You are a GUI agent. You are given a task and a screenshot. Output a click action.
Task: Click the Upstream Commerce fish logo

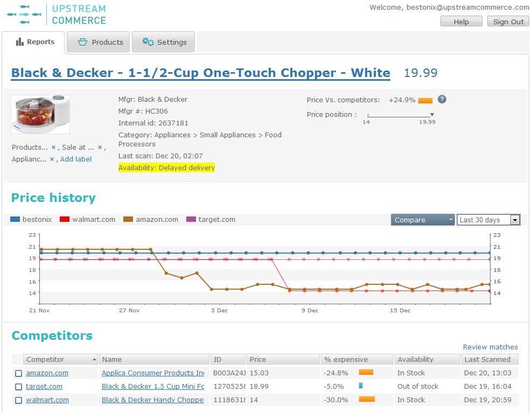tap(24, 15)
